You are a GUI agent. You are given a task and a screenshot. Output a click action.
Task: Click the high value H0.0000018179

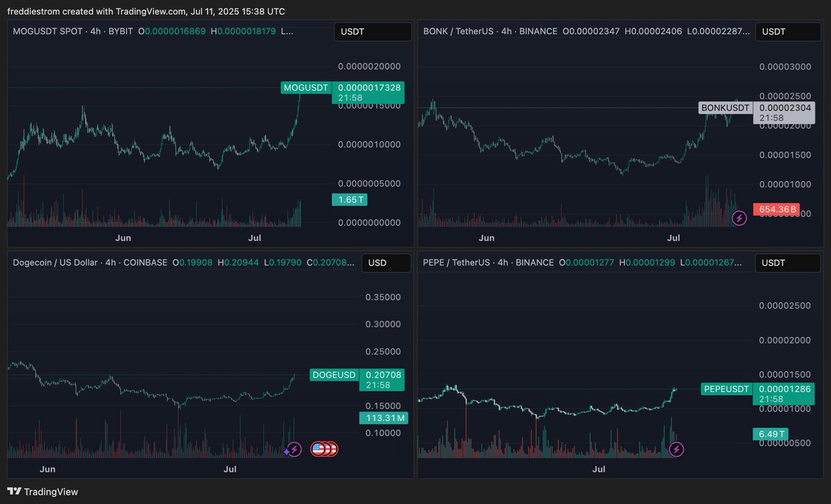[x=243, y=32]
